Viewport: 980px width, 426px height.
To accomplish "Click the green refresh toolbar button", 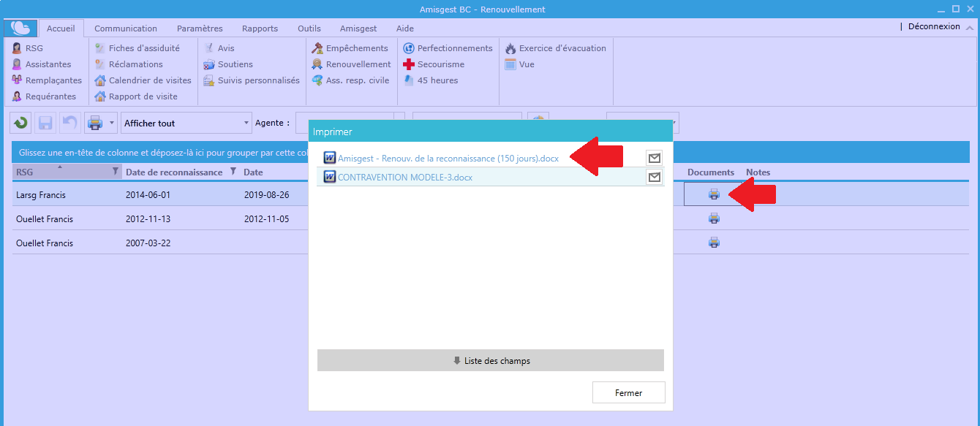I will pos(20,123).
